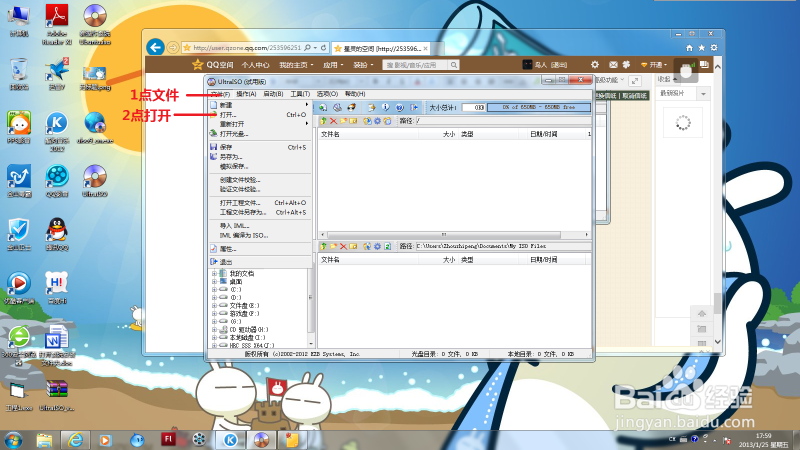
Task: Click the browser Back arrow button
Action: point(156,47)
